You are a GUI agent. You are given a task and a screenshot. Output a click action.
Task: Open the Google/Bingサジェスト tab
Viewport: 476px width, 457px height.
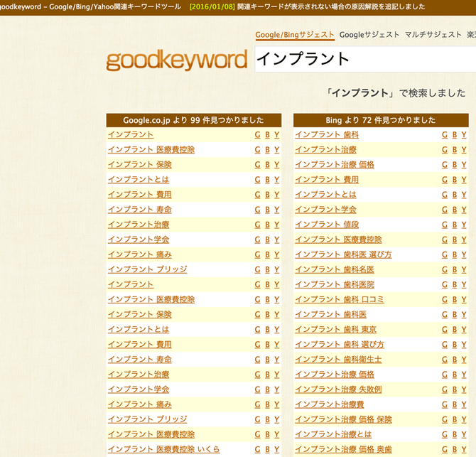point(295,34)
